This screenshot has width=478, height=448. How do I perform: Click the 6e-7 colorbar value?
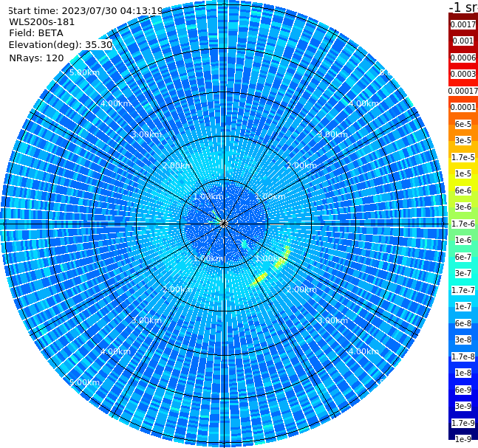pos(463,257)
